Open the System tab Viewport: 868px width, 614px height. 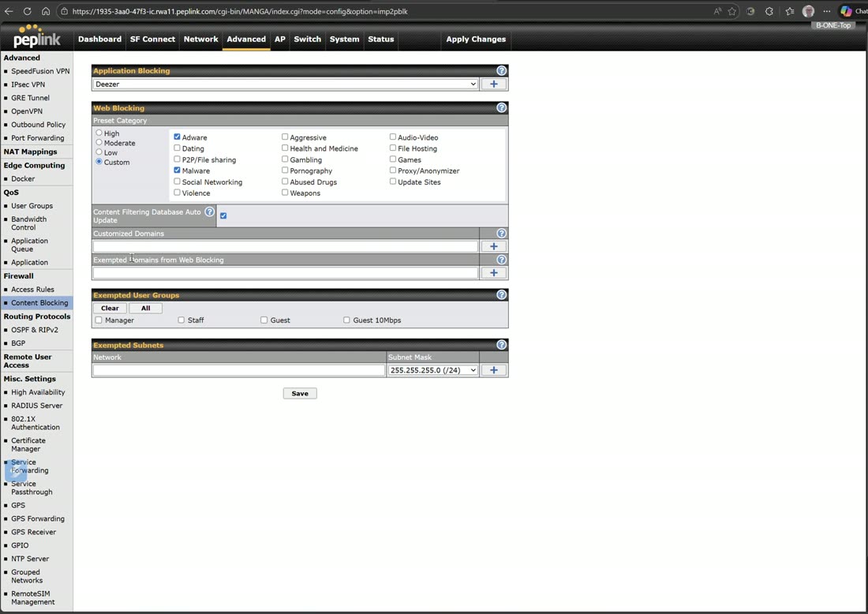tap(344, 39)
